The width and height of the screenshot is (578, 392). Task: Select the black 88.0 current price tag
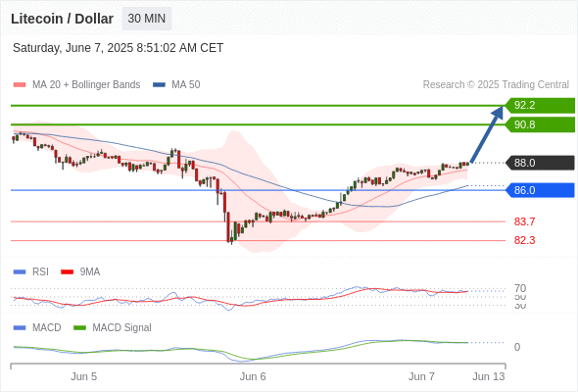click(x=540, y=163)
